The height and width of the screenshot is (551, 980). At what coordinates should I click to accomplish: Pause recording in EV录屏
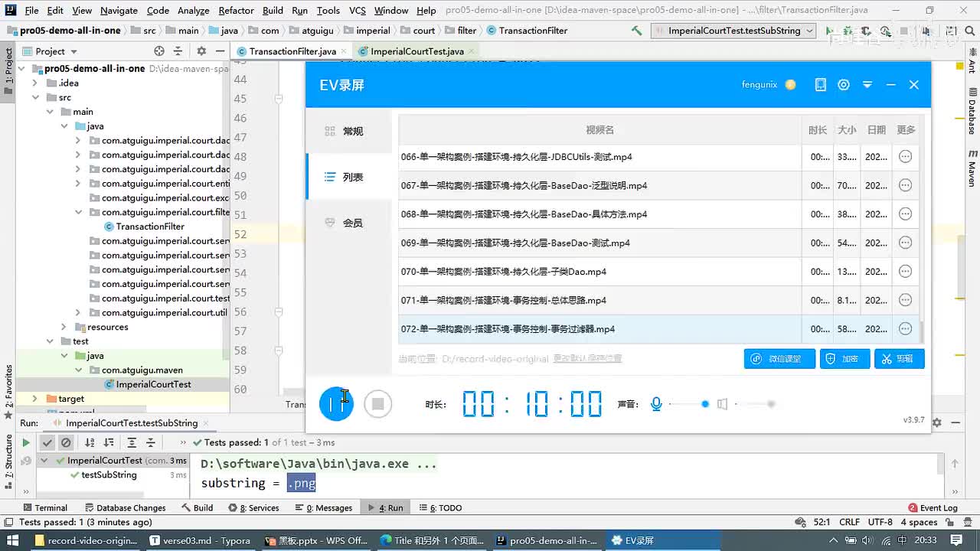pos(336,403)
